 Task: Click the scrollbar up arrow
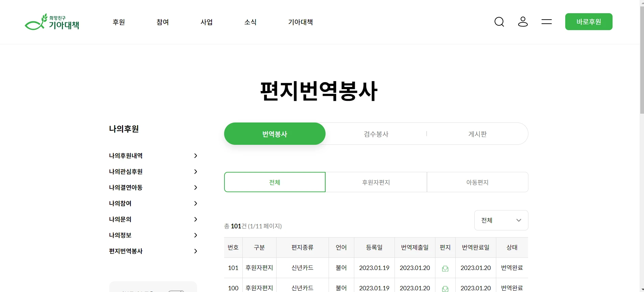pos(642,3)
